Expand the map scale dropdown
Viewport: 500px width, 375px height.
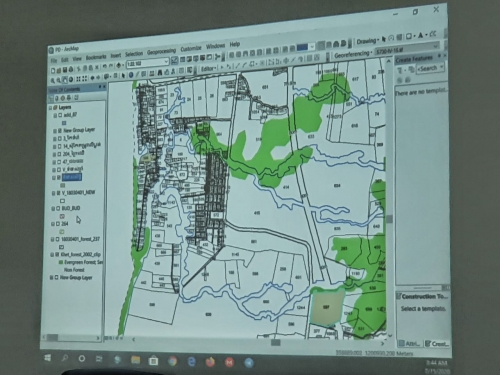[166, 61]
